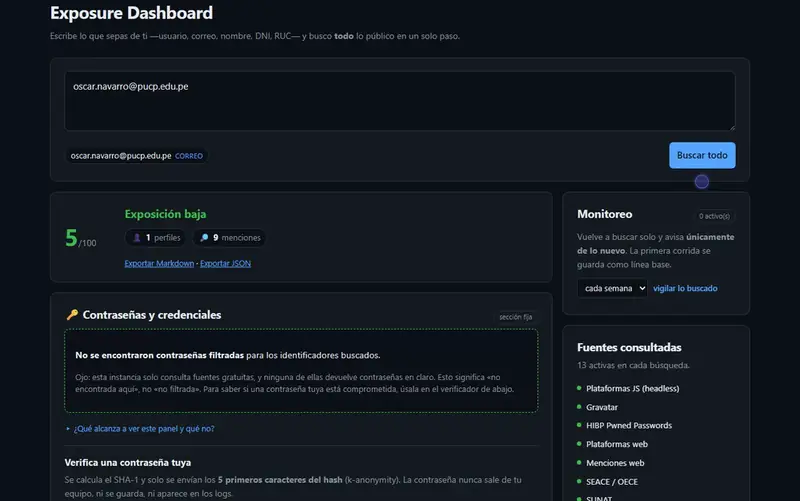Click the No se encontraron contraseñas filtradas message
The width and height of the screenshot is (800, 501).
click(x=228, y=355)
